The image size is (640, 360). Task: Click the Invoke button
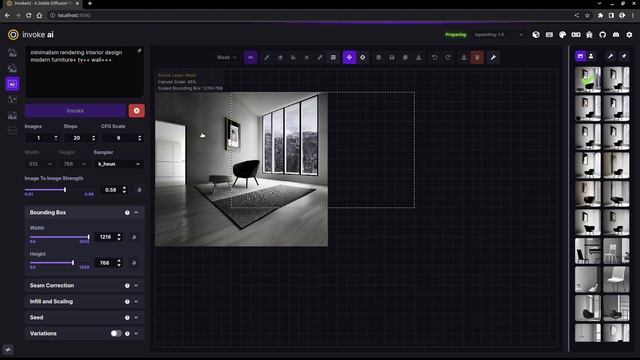[75, 111]
